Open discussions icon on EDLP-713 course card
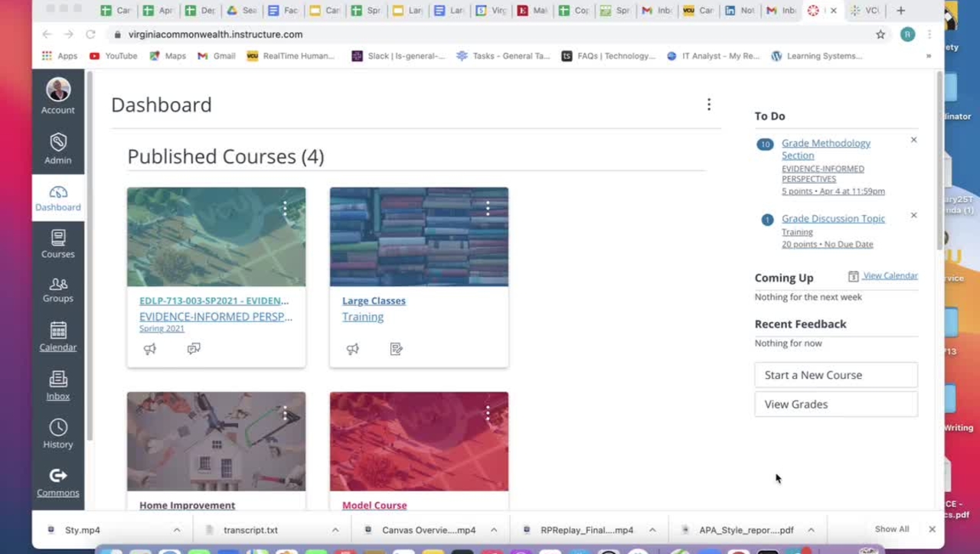980x554 pixels. pos(194,349)
